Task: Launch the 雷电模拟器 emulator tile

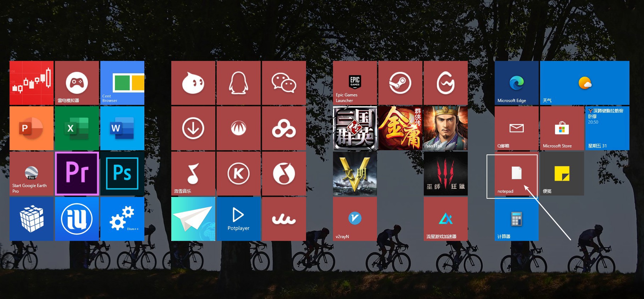Action: tap(77, 83)
